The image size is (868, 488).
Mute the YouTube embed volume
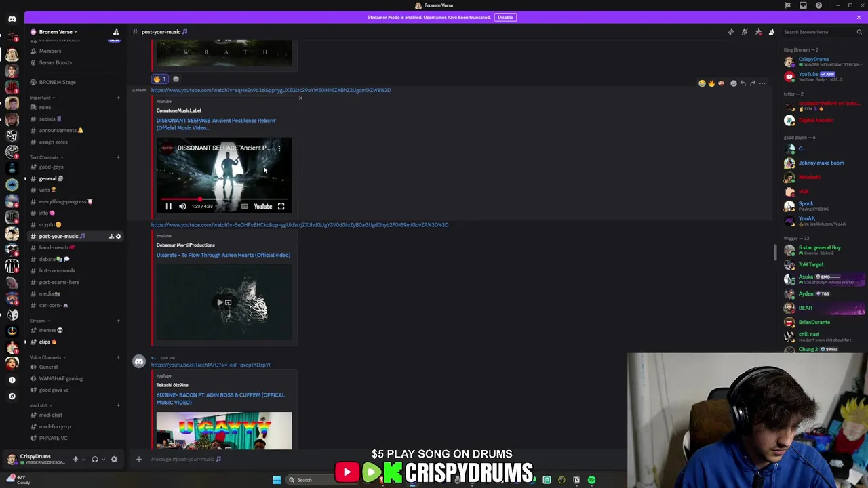pos(182,207)
